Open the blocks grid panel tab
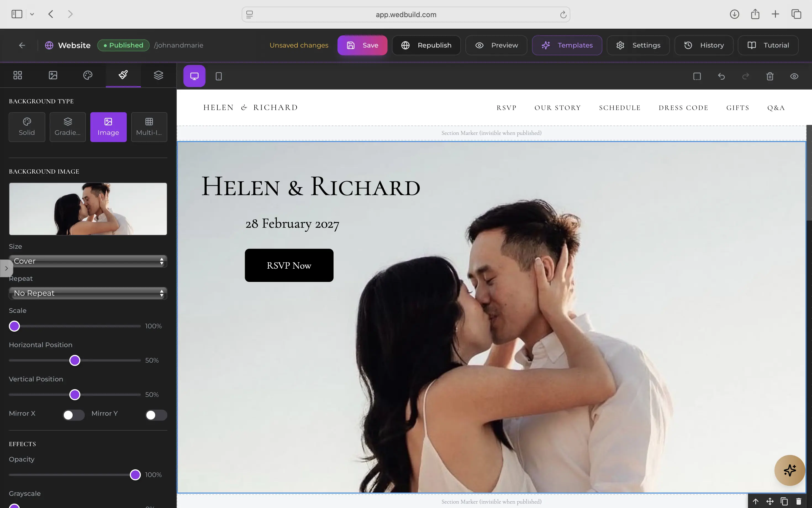 tap(17, 75)
